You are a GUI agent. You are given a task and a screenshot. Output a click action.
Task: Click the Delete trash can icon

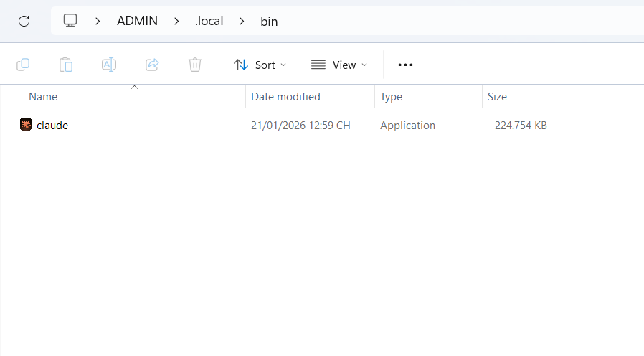[x=195, y=65]
